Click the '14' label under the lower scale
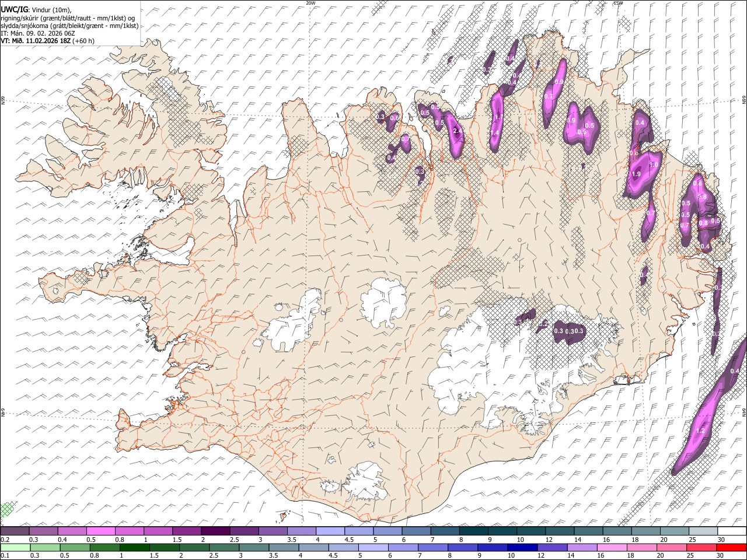This screenshot has width=747, height=560. (573, 555)
